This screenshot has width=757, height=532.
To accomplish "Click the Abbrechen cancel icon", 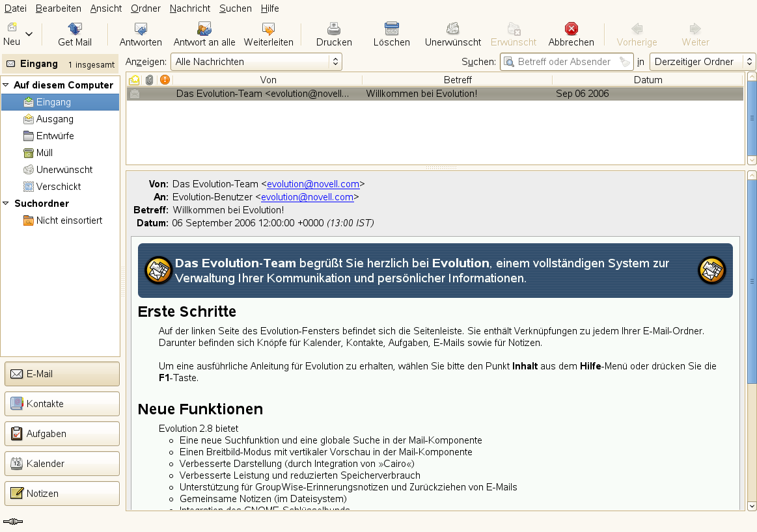I will 571,29.
